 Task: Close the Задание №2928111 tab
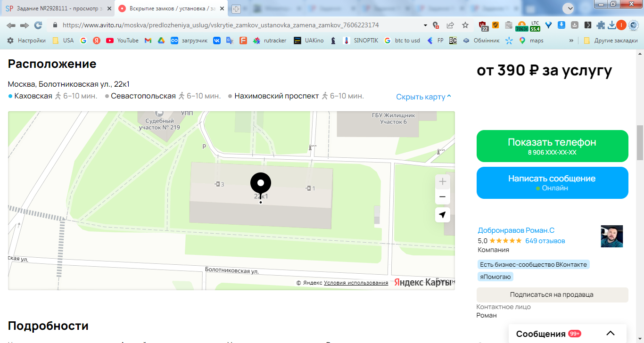(109, 8)
